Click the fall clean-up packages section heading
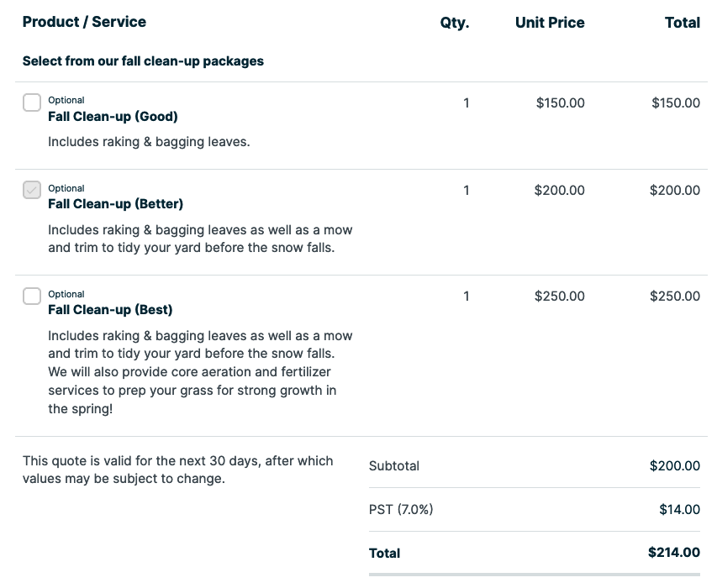This screenshot has width=717, height=588. click(x=143, y=60)
